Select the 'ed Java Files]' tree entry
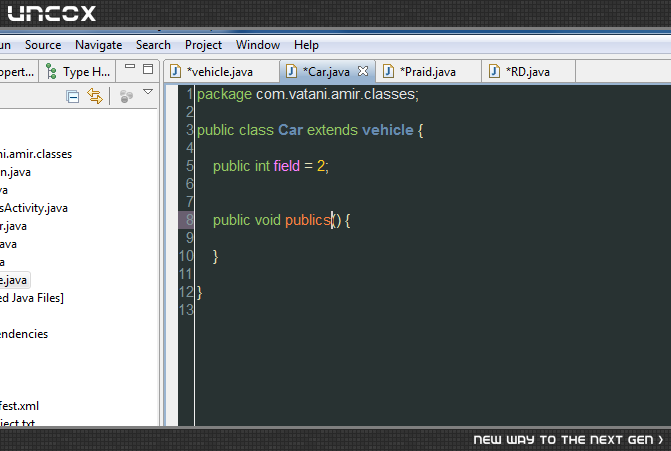This screenshot has height=451, width=671. [x=32, y=298]
